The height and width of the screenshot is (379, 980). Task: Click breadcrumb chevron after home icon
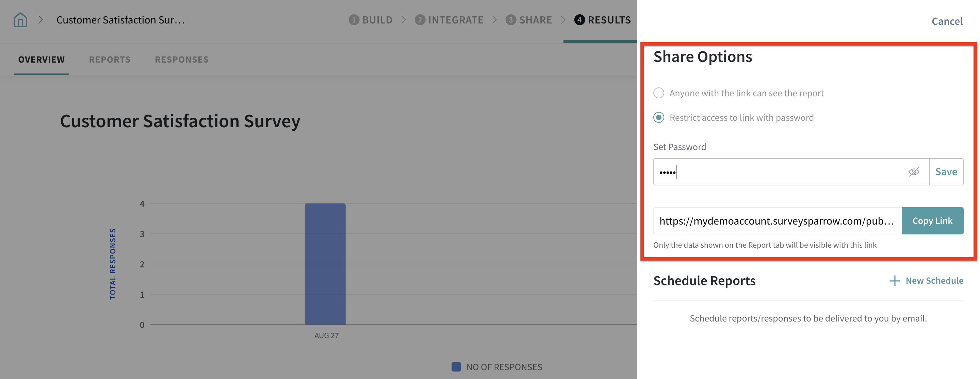[41, 20]
